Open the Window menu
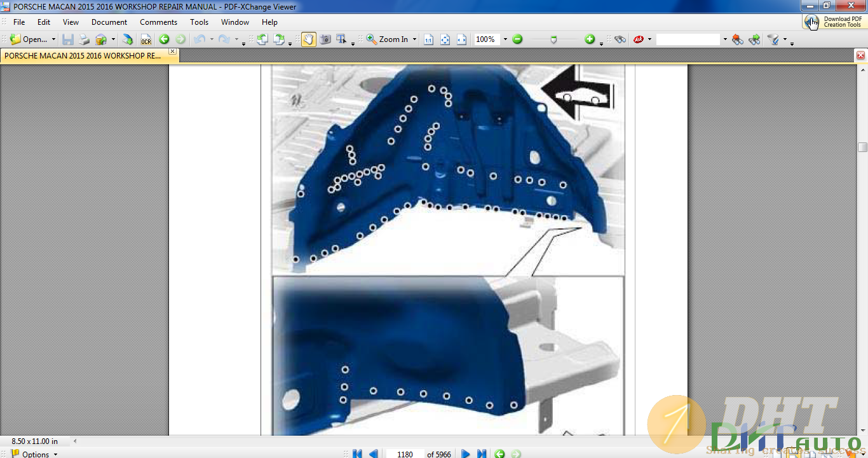868x458 pixels. pyautogui.click(x=235, y=22)
